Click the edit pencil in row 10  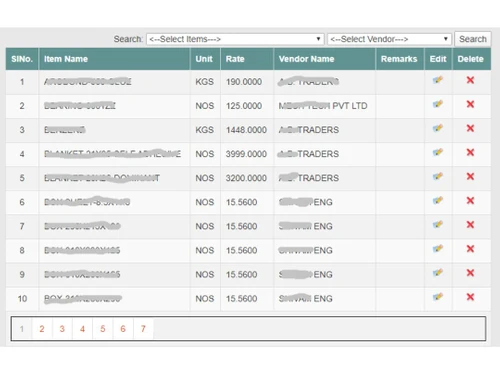(438, 297)
